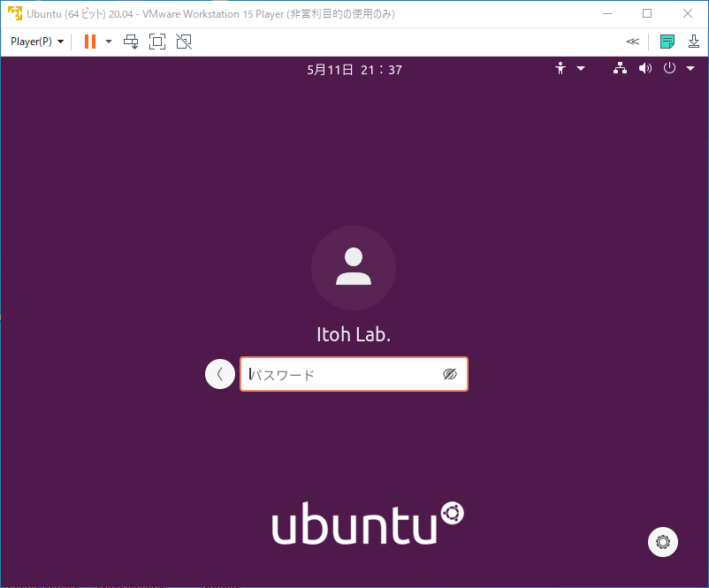Click the volume speaker icon

click(644, 68)
